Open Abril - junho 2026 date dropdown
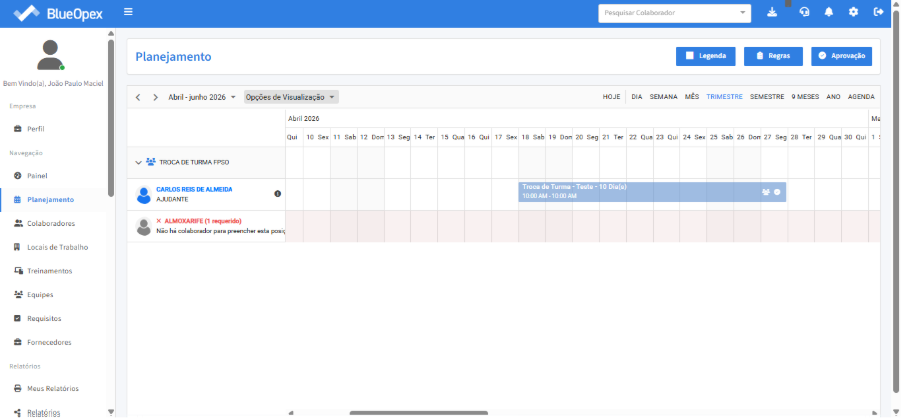The height and width of the screenshot is (418, 901). click(202, 97)
